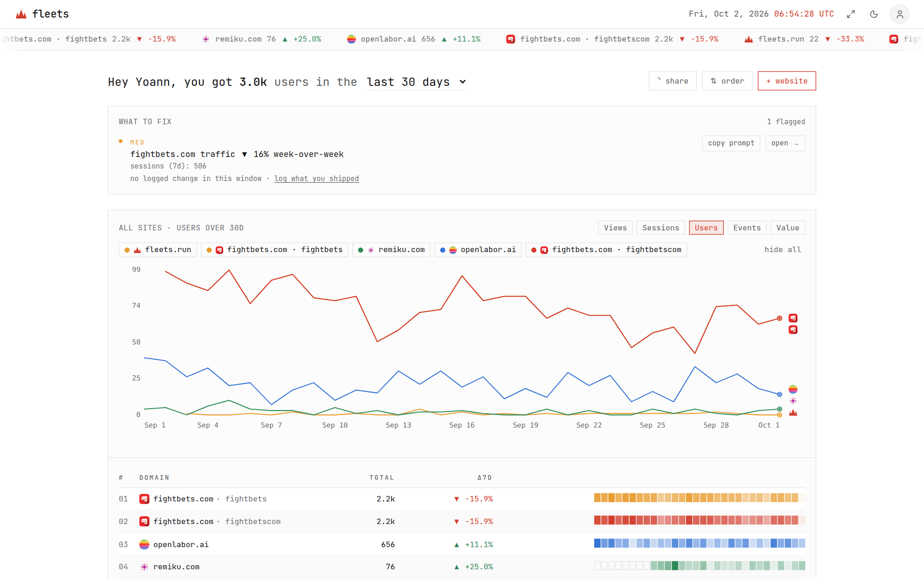The image size is (924, 579).
Task: Click remiku star icon at chart line end
Action: coord(793,401)
